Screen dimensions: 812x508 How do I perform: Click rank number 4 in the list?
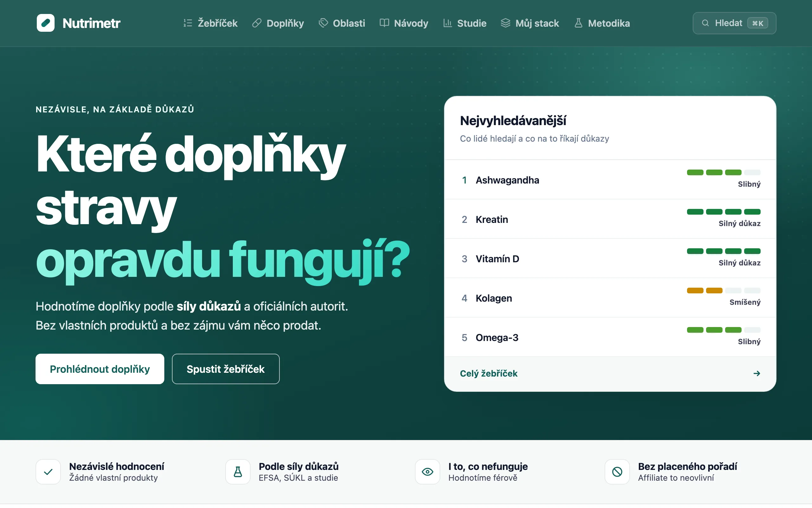click(x=464, y=298)
